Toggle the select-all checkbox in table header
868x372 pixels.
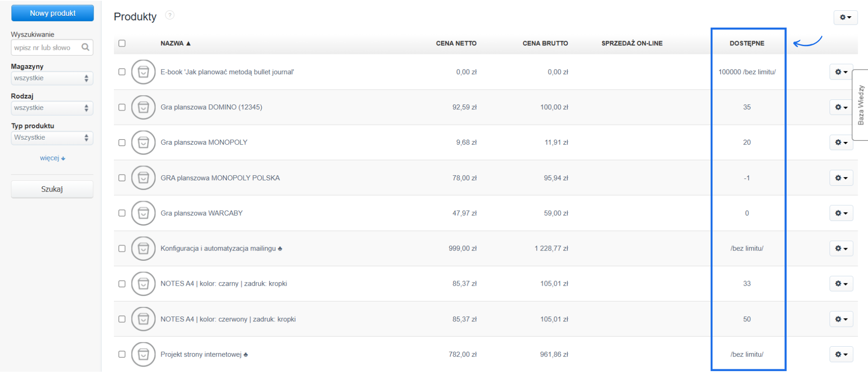[x=122, y=43]
